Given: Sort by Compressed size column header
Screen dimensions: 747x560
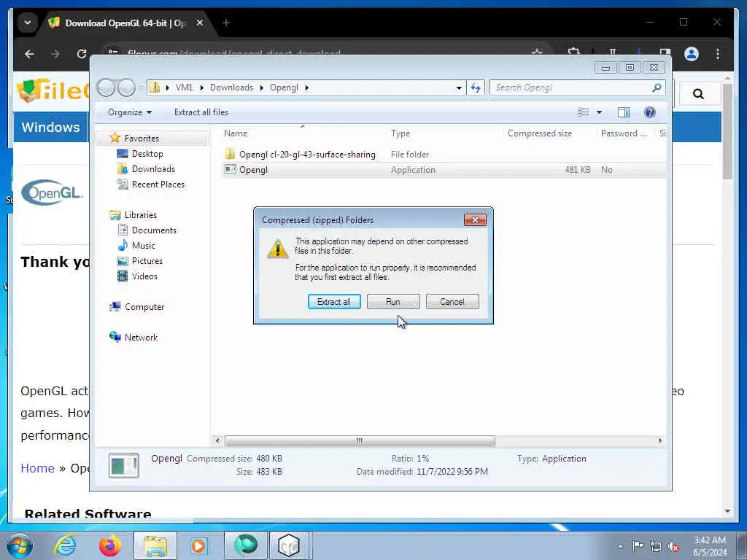Looking at the screenshot, I should point(540,134).
